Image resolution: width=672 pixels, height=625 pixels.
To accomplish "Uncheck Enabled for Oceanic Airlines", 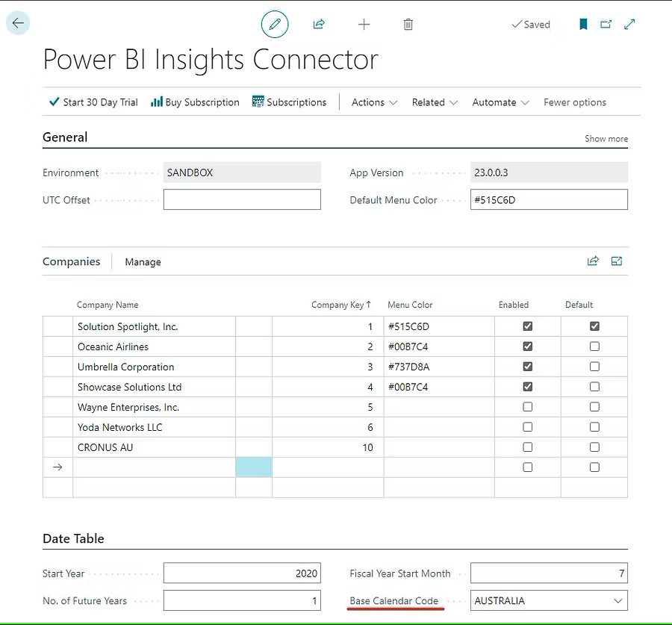I will [x=528, y=346].
